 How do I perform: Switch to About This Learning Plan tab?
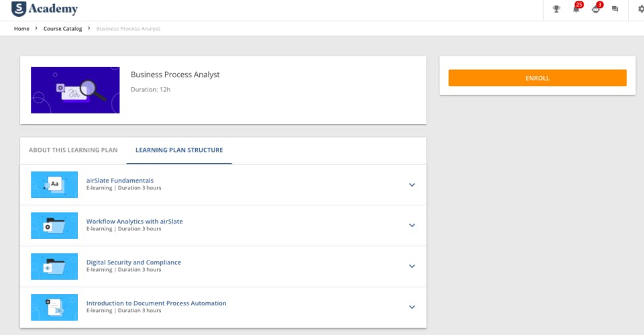pyautogui.click(x=73, y=150)
